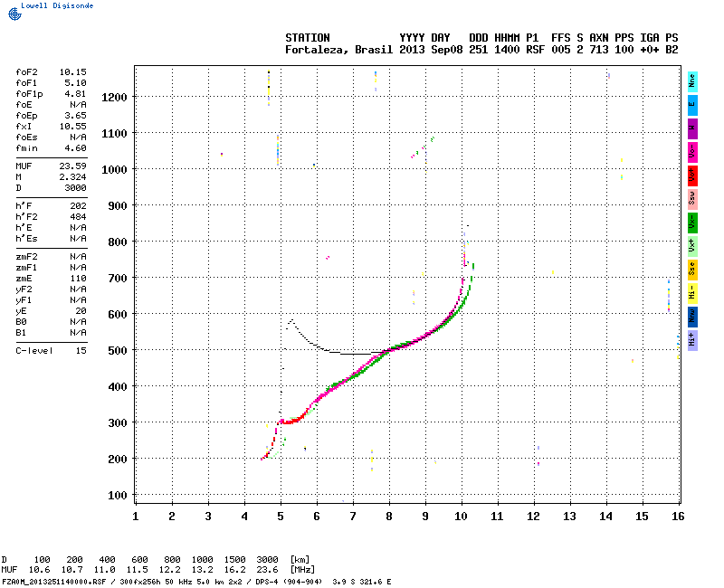Click the 1200 km height axis label
This screenshot has width=724, height=588.
(x=114, y=98)
